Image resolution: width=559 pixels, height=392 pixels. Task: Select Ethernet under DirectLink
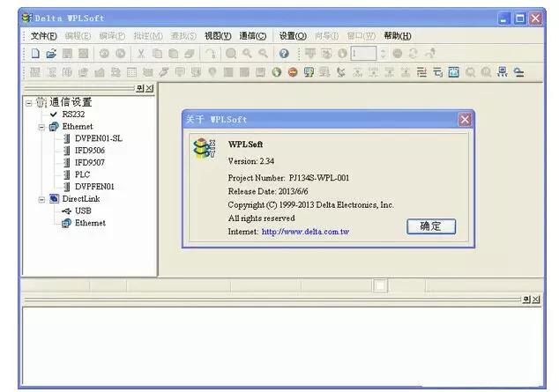90,223
